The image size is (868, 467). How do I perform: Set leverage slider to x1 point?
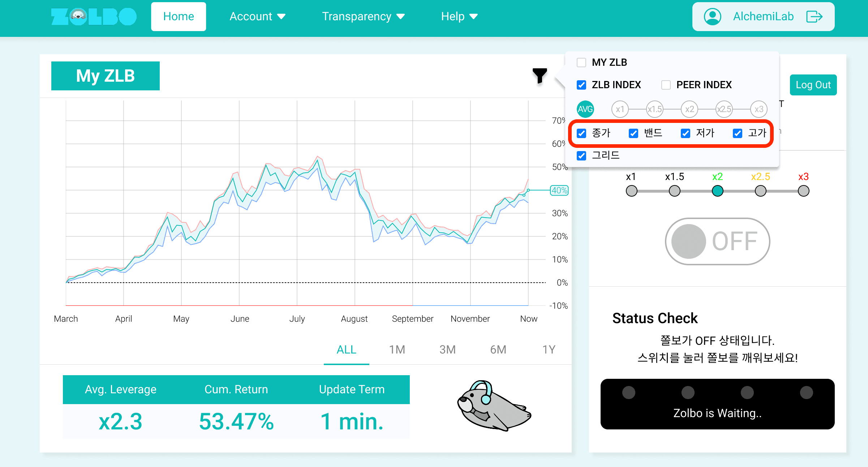pyautogui.click(x=631, y=191)
